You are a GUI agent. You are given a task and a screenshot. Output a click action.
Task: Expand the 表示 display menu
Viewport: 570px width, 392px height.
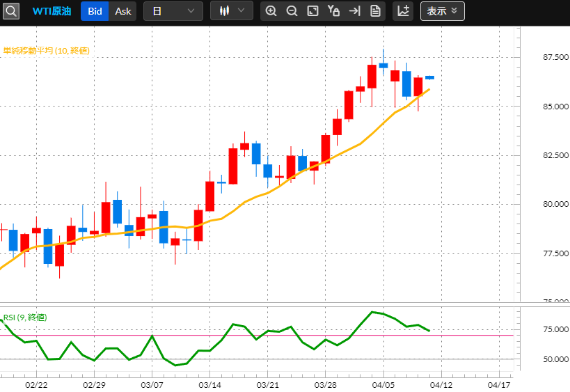click(x=443, y=11)
